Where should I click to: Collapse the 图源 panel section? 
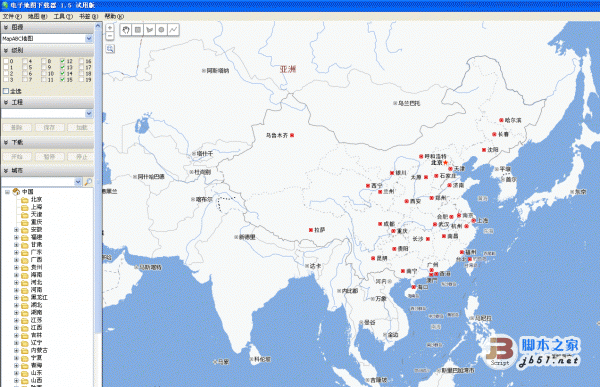[6, 27]
